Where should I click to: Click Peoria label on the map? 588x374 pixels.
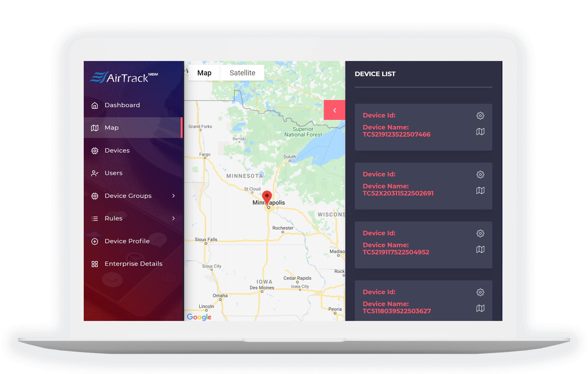click(335, 309)
